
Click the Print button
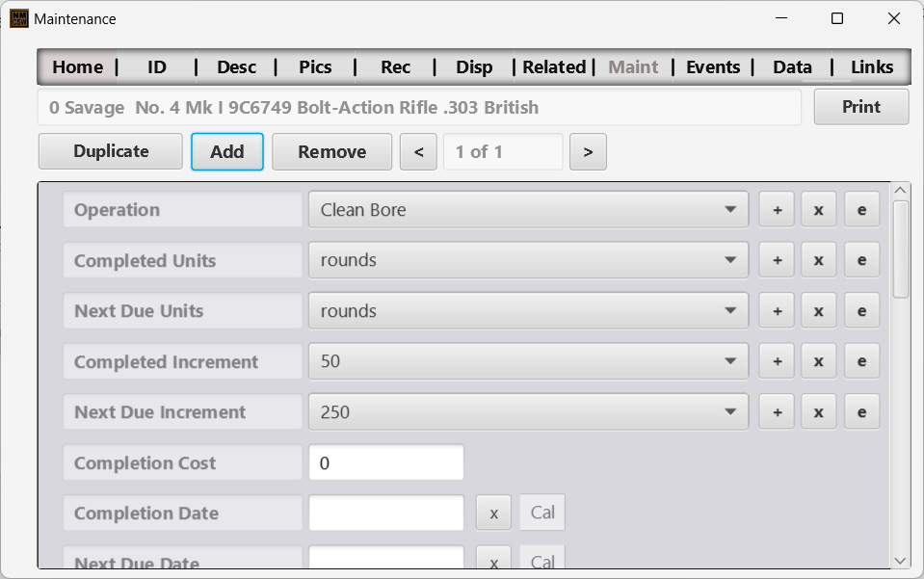coord(861,107)
